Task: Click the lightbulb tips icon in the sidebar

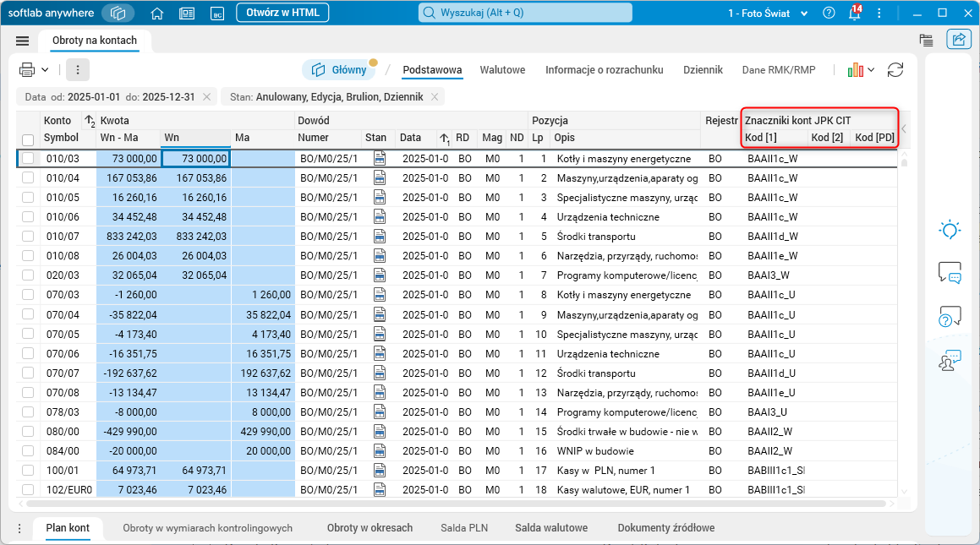Action: [950, 230]
